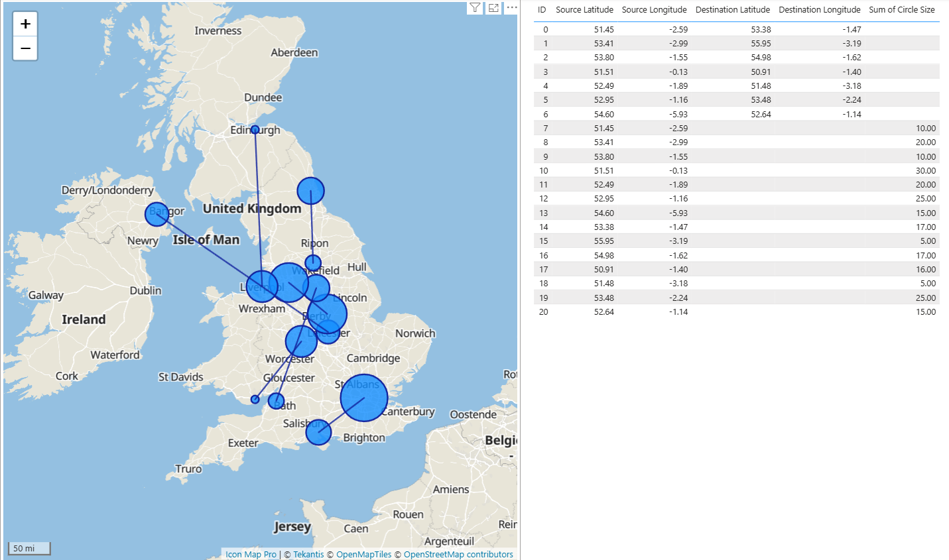Sort by Sum of Circle Size header

point(901,10)
